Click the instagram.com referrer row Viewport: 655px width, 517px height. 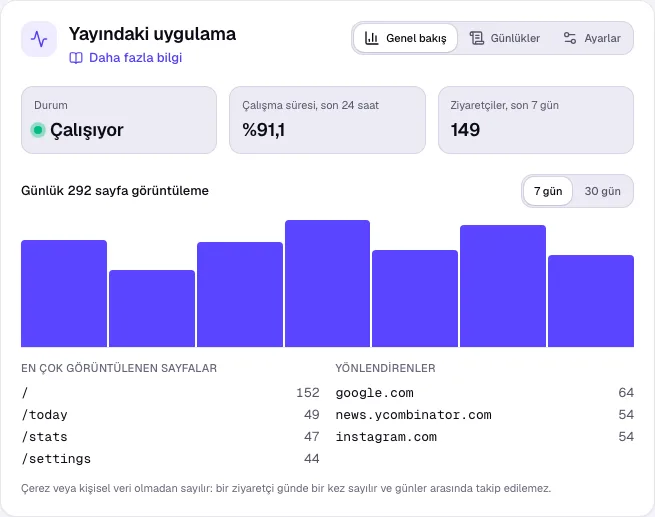point(485,437)
